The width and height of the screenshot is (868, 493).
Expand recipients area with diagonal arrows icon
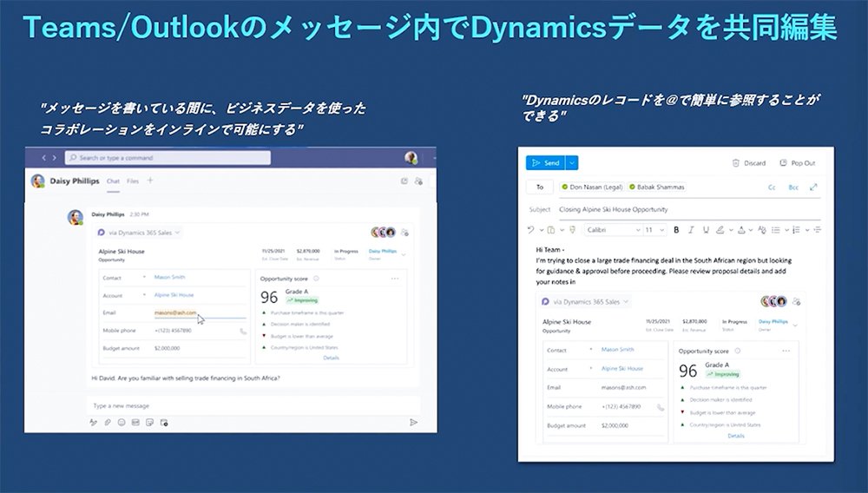pos(813,187)
